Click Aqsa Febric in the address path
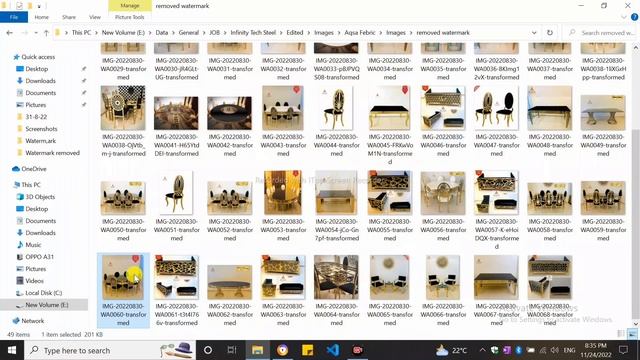This screenshot has width=640, height=360. tap(360, 33)
